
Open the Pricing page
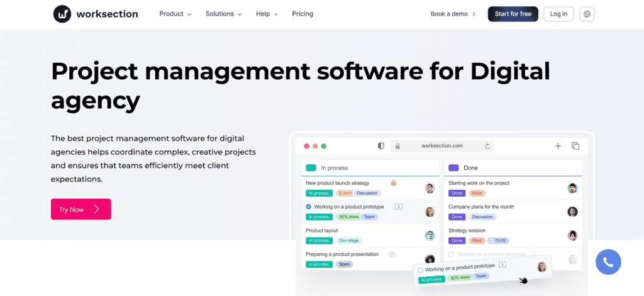303,14
